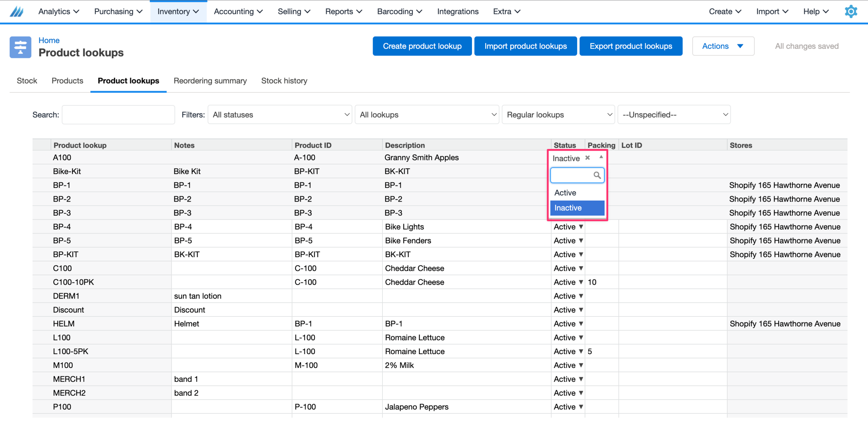Open status arrow for BP-4 row
Viewport: 868px width, 430px height.
[581, 227]
